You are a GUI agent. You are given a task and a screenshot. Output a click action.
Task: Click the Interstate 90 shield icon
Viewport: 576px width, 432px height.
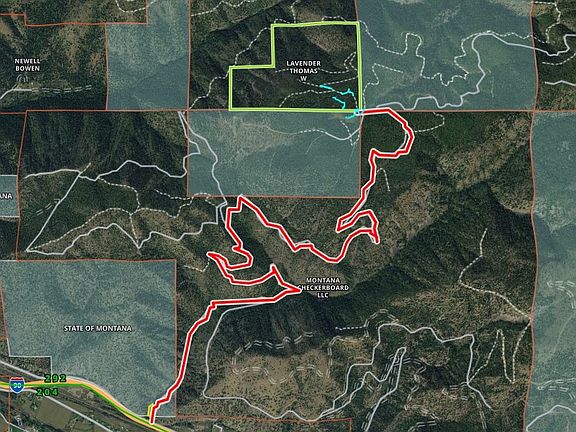coord(17,385)
